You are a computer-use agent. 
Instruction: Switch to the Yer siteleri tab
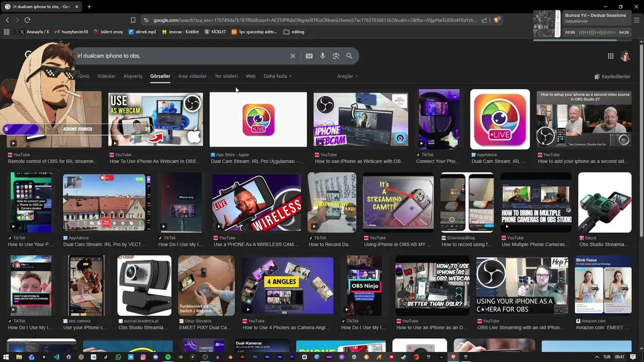226,76
